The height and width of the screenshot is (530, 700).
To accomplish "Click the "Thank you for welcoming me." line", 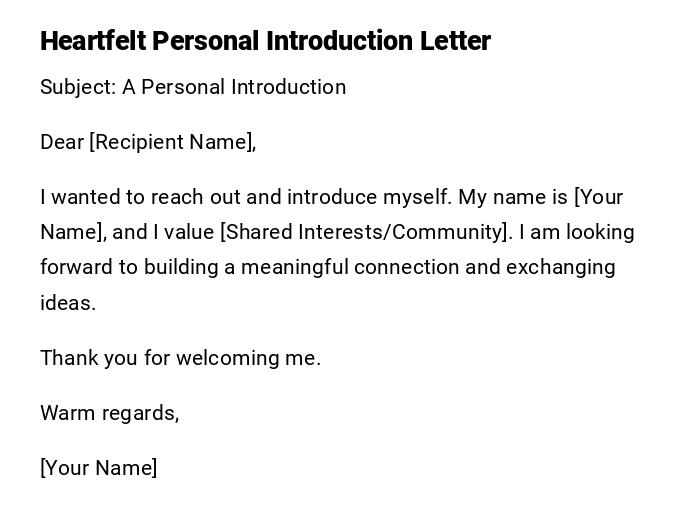I will pos(180,358).
